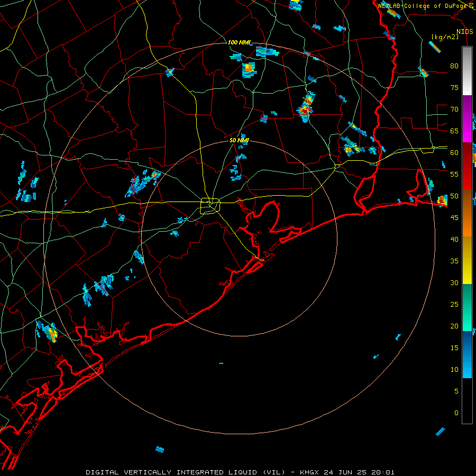Click the KHGX radar site code in the caption
This screenshot has height=476, width=476.
[309, 472]
